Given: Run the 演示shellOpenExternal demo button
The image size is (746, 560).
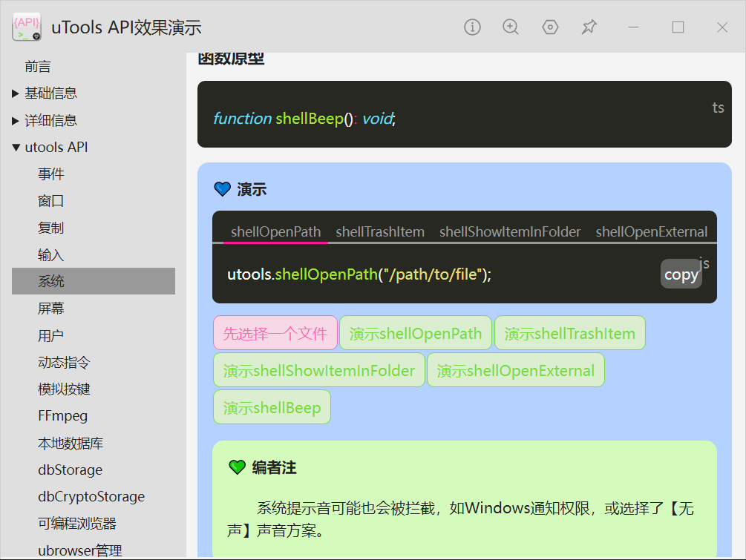Looking at the screenshot, I should pos(516,370).
